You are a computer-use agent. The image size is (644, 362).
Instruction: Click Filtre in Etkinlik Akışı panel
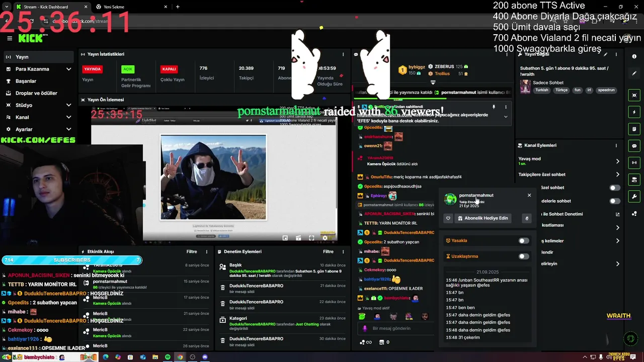[x=192, y=252]
